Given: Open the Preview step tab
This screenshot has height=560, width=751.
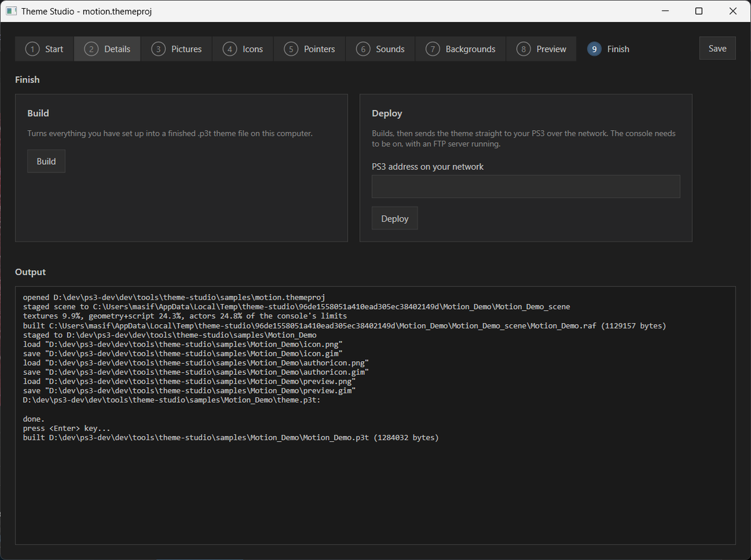Looking at the screenshot, I should point(541,49).
